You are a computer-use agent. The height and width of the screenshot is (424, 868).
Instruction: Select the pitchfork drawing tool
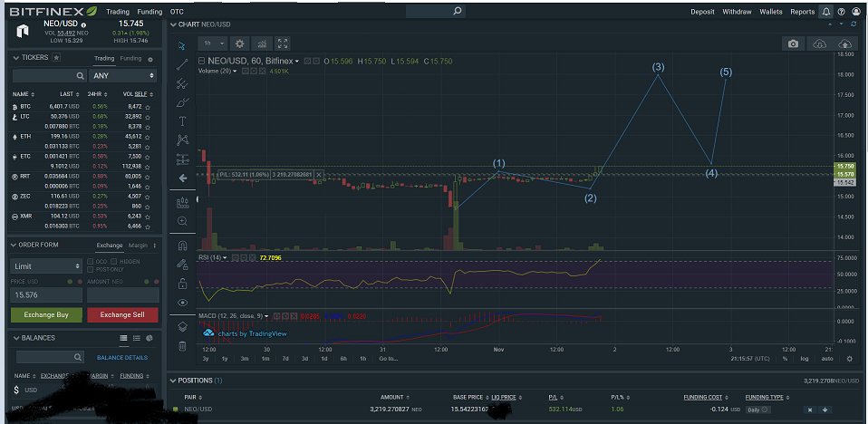[182, 83]
